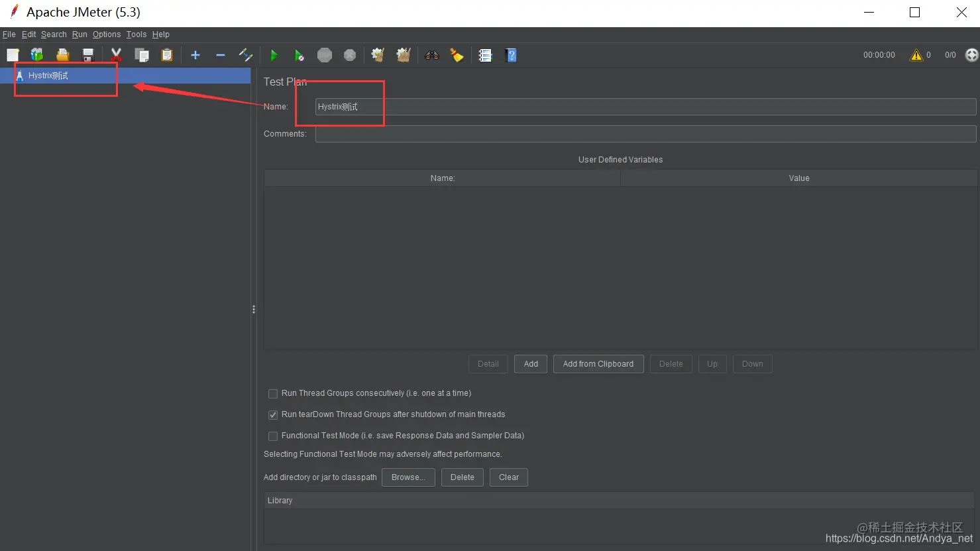Click the Library list header
980x551 pixels.
click(x=620, y=501)
